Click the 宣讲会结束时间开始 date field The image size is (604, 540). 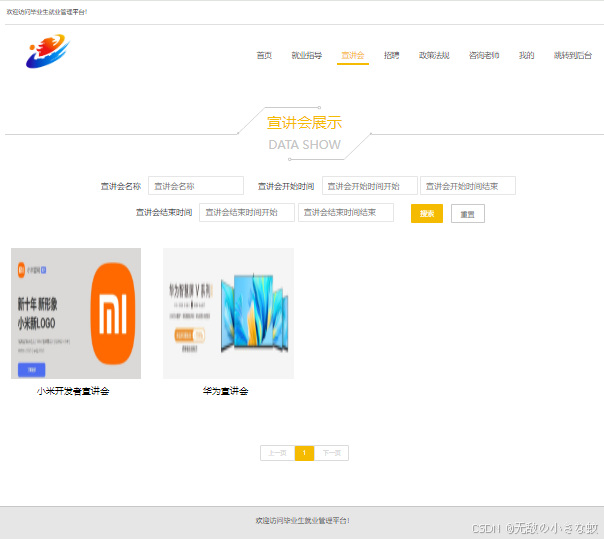point(247,212)
